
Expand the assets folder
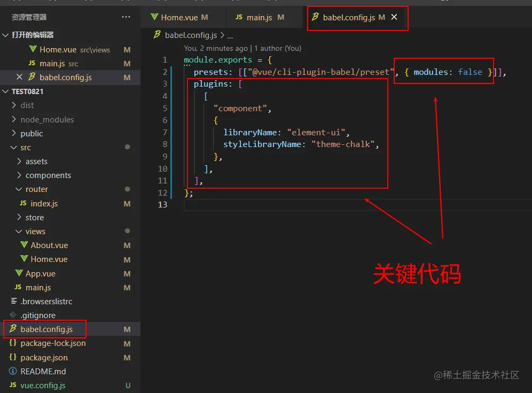pos(70,161)
